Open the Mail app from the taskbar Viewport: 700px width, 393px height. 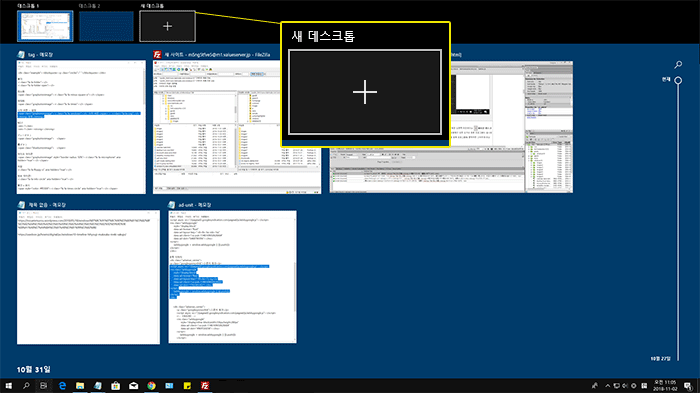(133, 385)
